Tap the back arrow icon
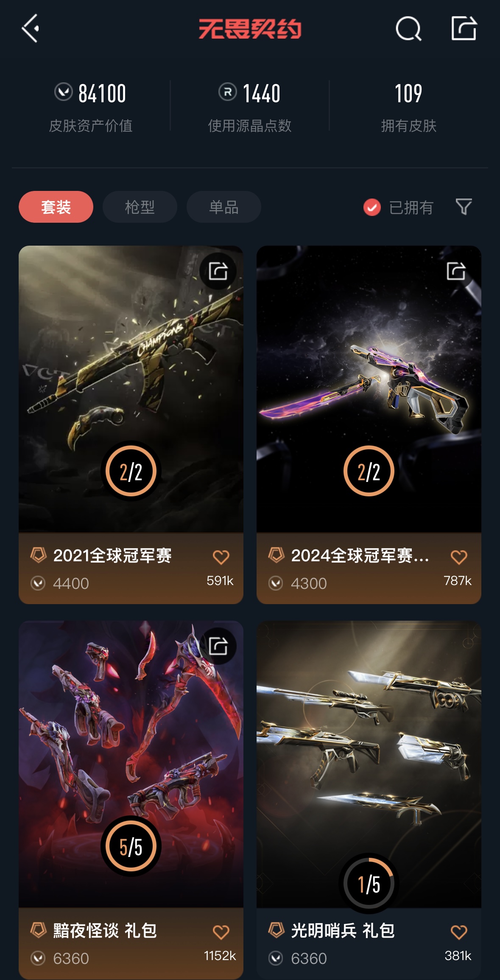 (x=31, y=28)
